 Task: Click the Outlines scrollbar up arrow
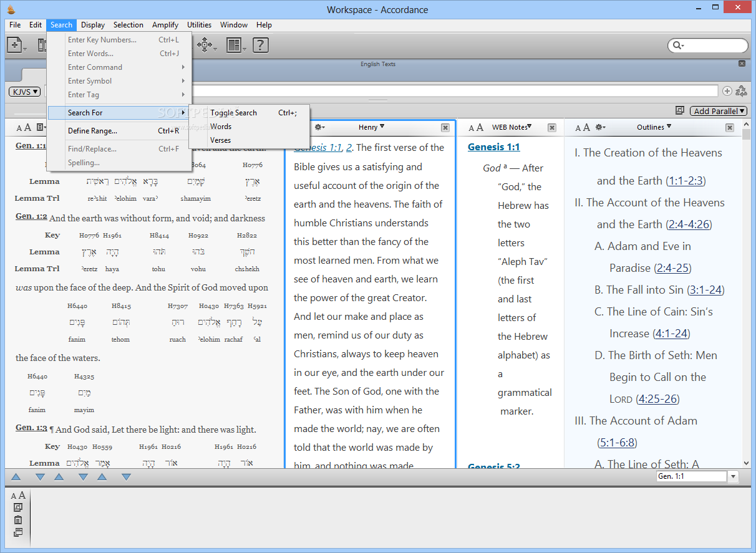747,125
